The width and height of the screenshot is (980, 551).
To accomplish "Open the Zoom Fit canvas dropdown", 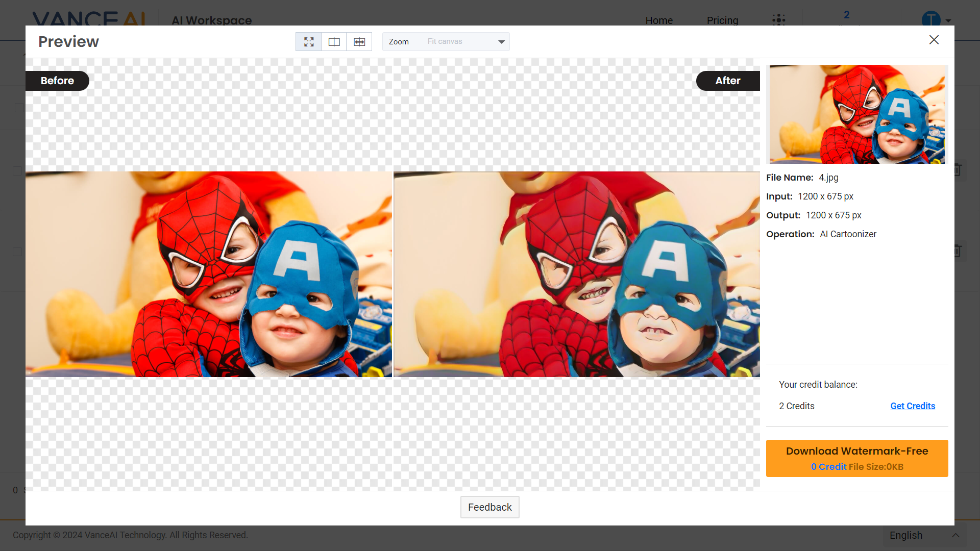I will (446, 42).
